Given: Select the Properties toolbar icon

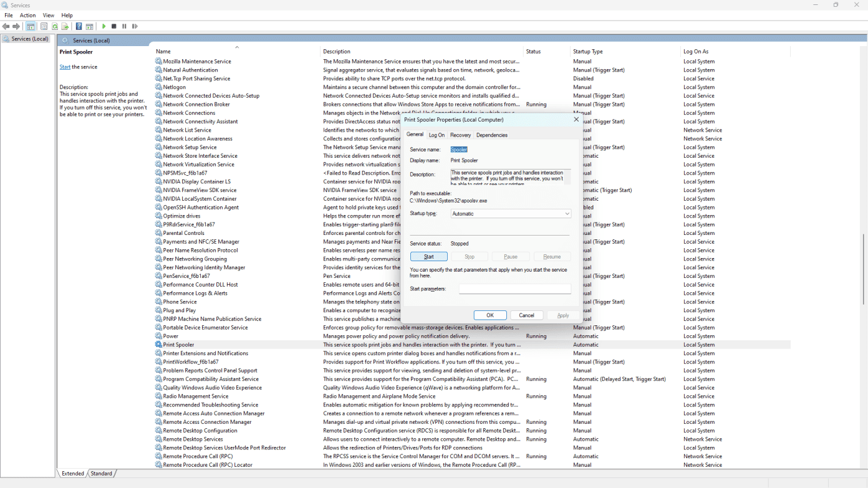Looking at the screenshot, I should click(x=44, y=26).
